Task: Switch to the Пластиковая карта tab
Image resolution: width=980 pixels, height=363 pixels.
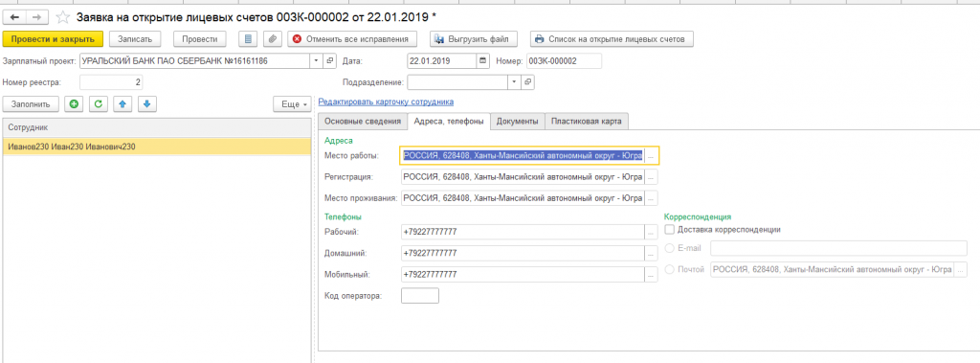Action: click(587, 122)
